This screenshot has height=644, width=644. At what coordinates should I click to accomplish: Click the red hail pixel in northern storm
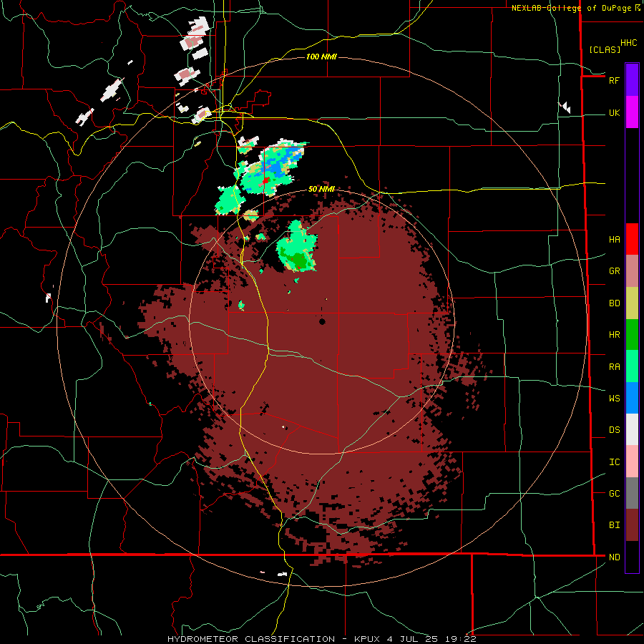265,180
